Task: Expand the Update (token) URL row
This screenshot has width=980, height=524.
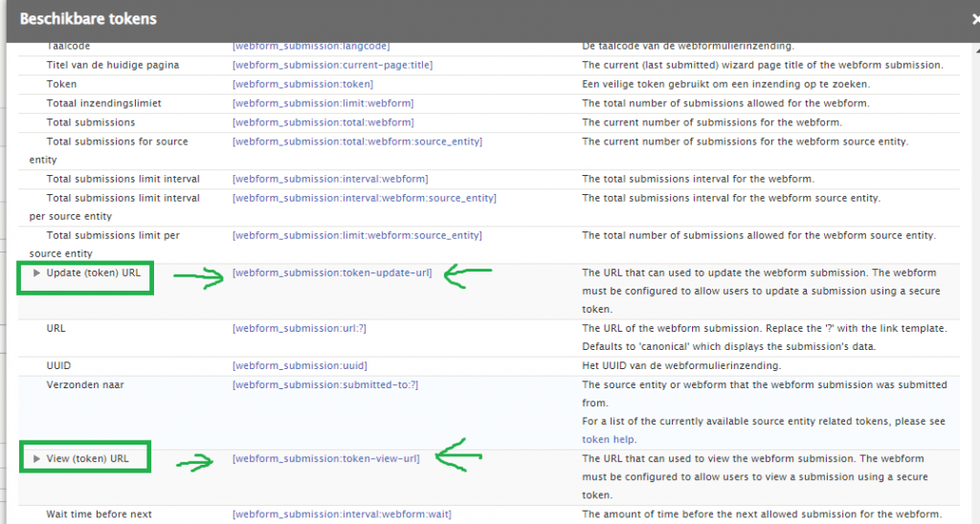Action: 37,273
